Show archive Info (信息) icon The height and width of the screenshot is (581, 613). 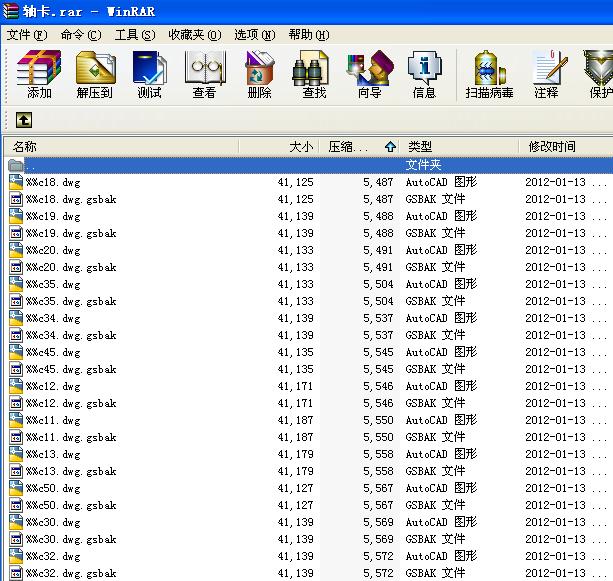pos(424,74)
